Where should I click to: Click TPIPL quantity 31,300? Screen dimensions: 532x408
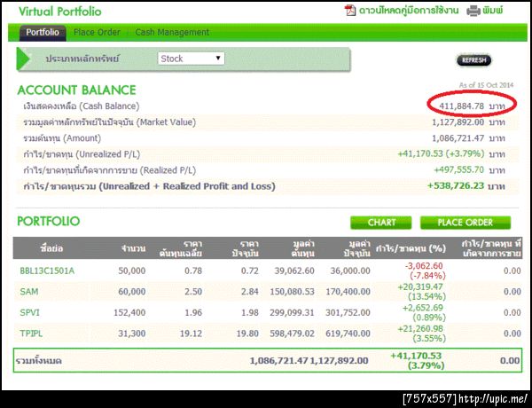131,333
